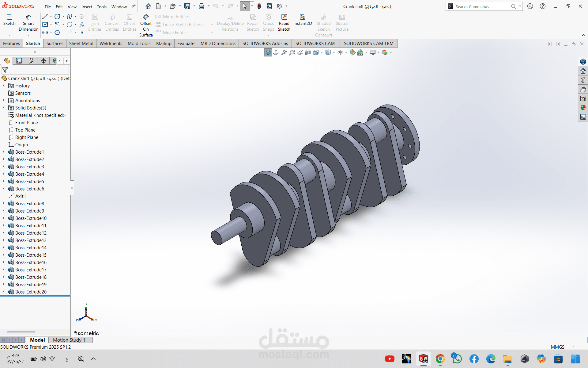
Task: Expand Boss-Extrude20 in the feature tree
Action: click(x=4, y=292)
